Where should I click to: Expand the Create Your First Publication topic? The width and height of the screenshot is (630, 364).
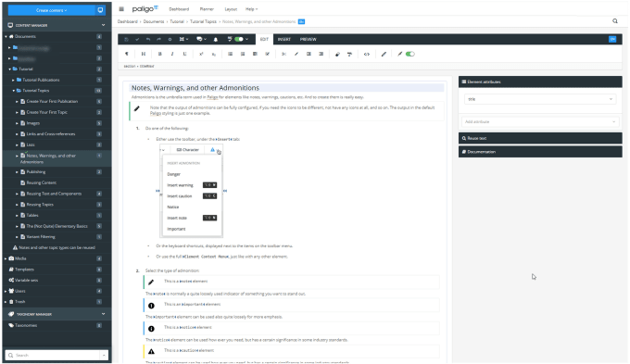pos(17,102)
